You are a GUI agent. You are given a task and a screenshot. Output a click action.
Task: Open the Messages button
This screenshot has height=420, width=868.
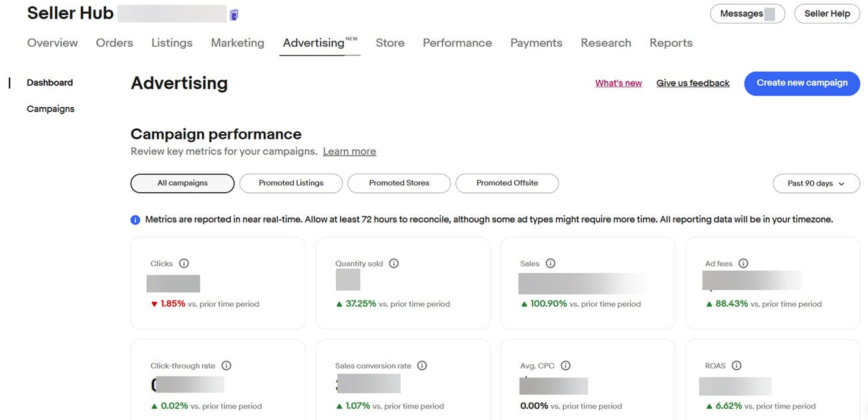pyautogui.click(x=747, y=13)
